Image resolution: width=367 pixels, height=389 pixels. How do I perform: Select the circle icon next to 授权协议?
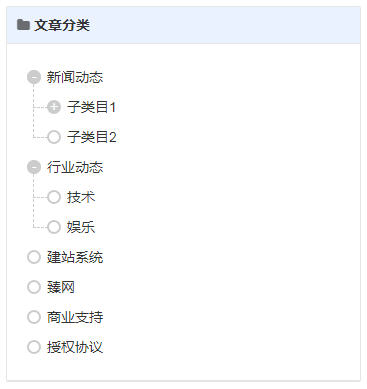coord(34,347)
